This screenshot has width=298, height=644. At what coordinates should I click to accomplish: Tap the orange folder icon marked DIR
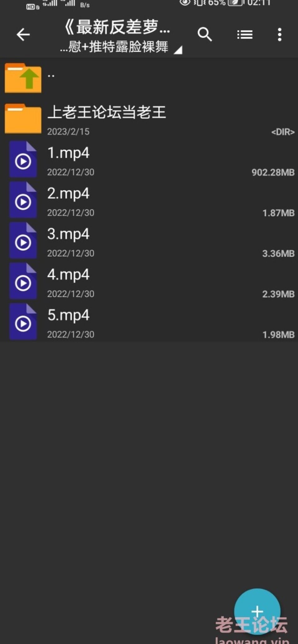tap(23, 118)
